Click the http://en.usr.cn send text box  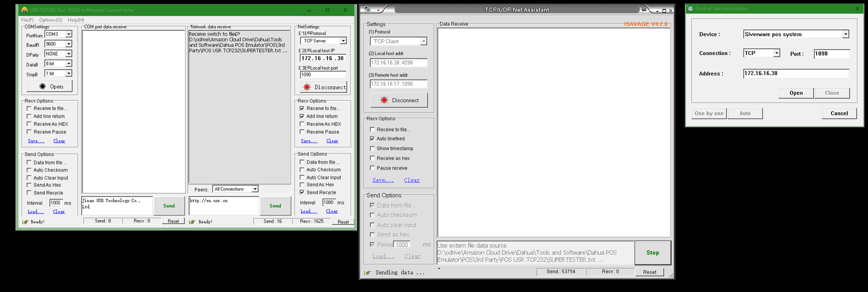point(223,206)
